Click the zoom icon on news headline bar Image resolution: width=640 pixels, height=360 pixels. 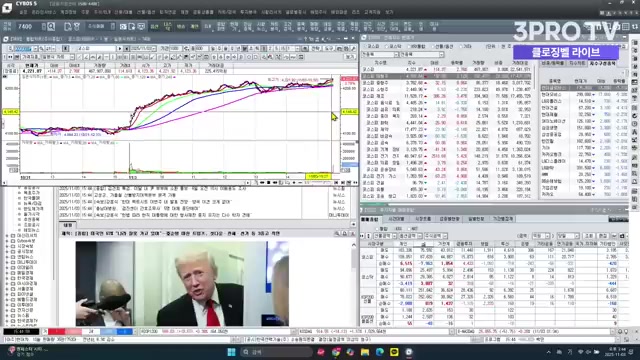coord(337,233)
